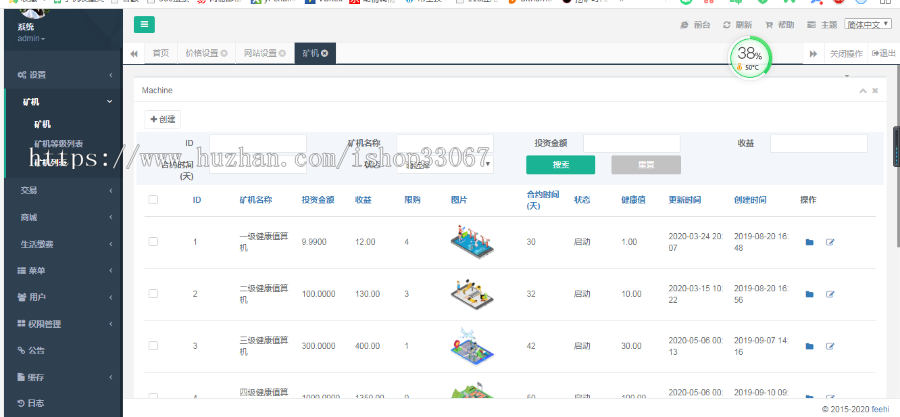Select the checkbox for row ID 3

coord(153,345)
